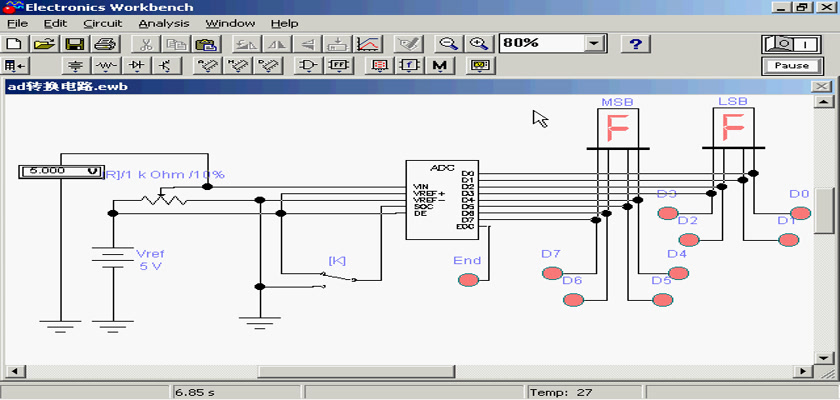Click the 80% zoom level field
The image size is (840, 400).
pos(542,43)
